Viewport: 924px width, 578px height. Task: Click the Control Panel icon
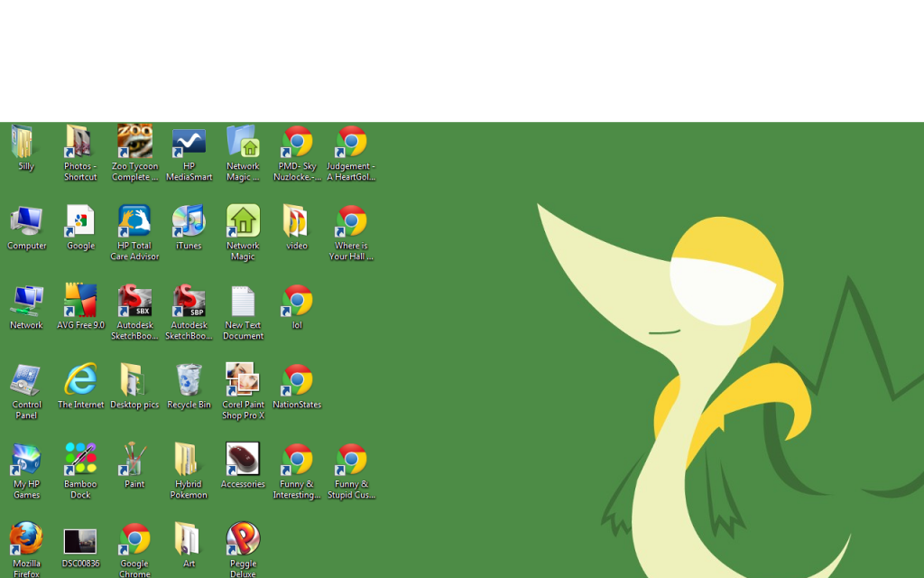[26, 381]
